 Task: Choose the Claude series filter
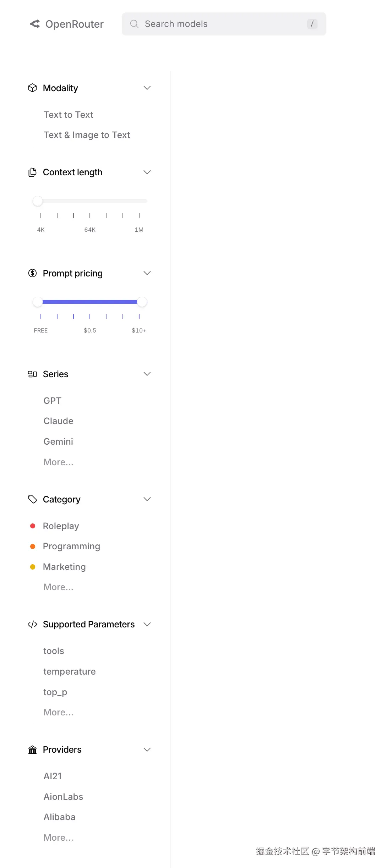58,421
